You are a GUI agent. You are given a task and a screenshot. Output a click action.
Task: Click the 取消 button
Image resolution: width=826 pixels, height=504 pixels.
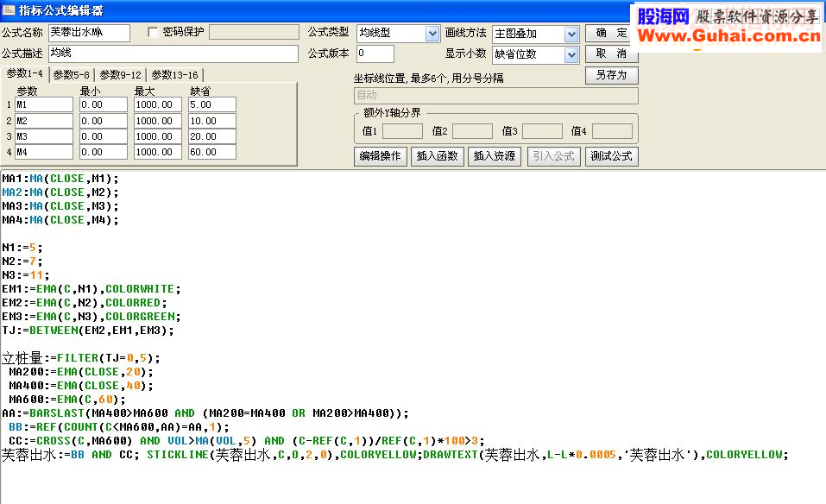[x=611, y=54]
